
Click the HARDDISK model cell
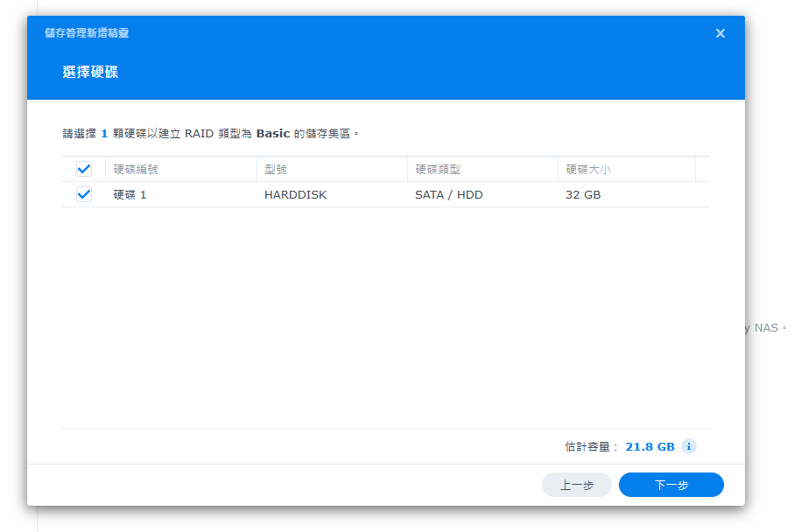click(x=295, y=195)
